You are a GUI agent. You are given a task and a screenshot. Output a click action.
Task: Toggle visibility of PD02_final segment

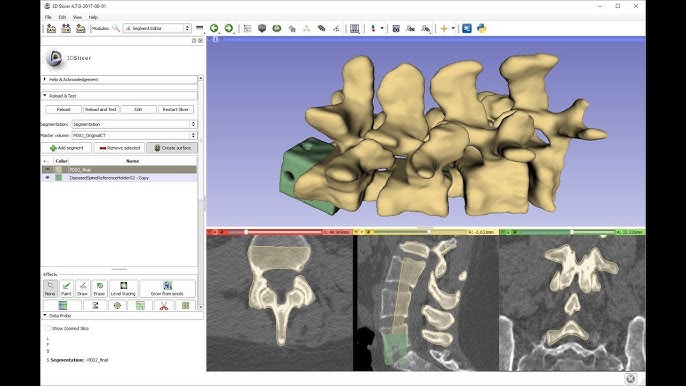click(x=47, y=169)
